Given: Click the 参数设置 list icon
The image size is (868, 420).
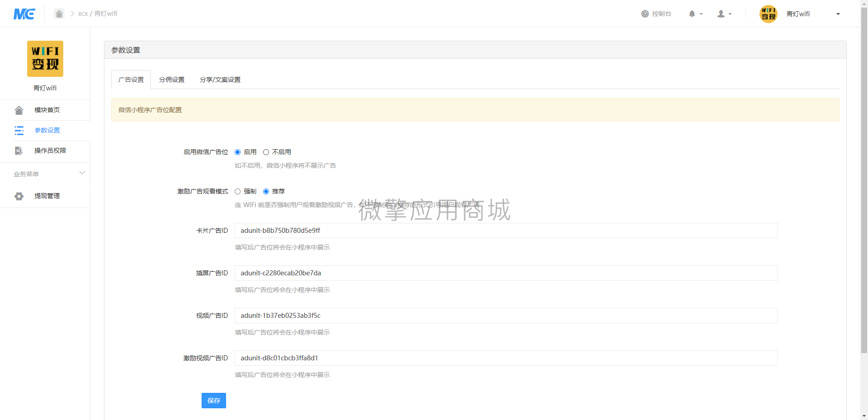Looking at the screenshot, I should click(x=19, y=131).
